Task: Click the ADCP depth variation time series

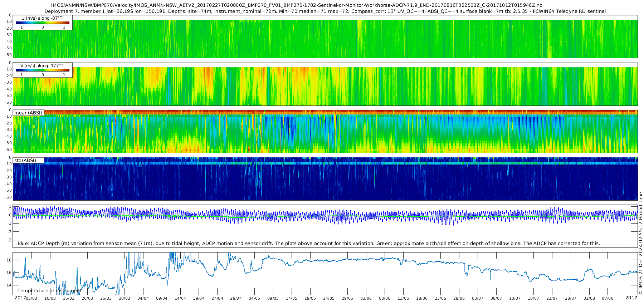Action: (x=322, y=216)
